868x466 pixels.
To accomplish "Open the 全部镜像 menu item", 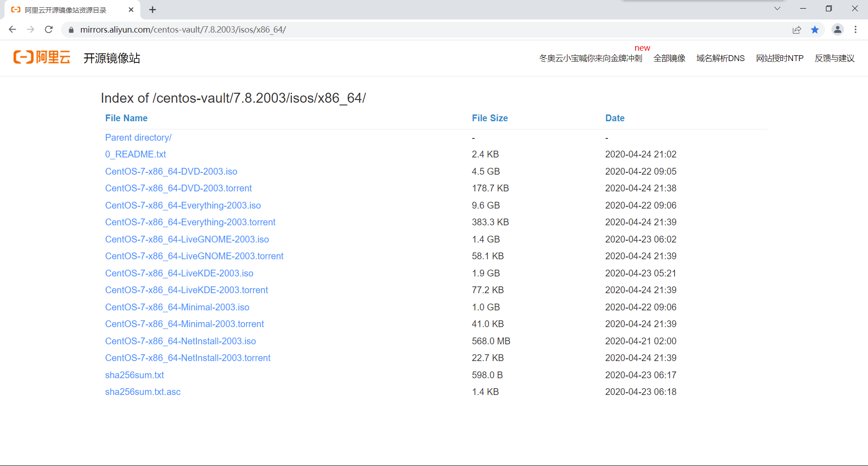I will pyautogui.click(x=669, y=58).
